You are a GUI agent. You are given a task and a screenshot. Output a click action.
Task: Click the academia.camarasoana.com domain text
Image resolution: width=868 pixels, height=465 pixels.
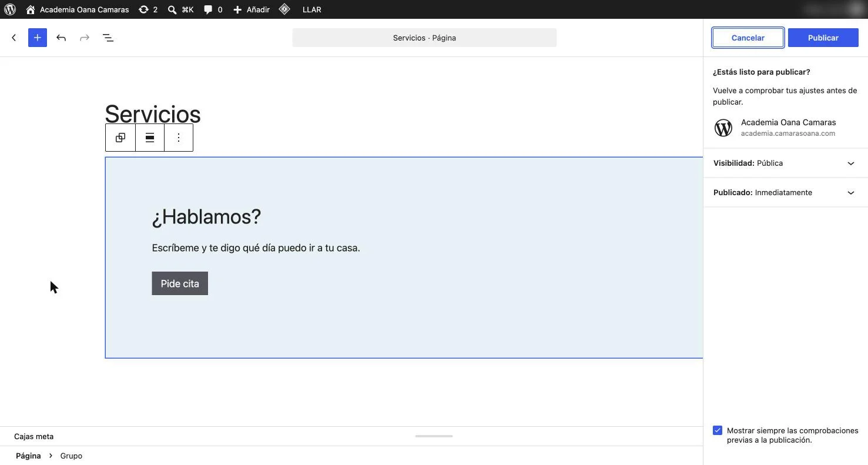[x=787, y=133]
